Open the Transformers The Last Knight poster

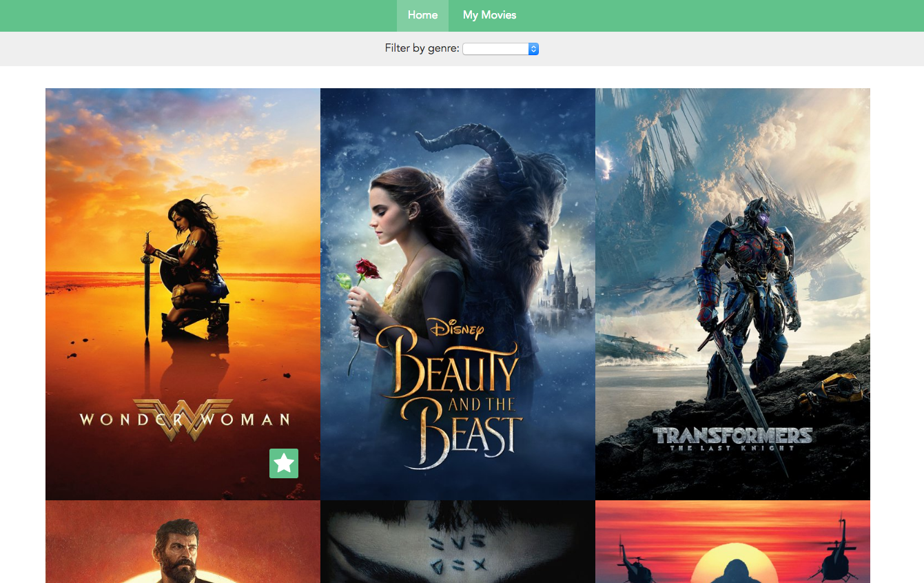tap(732, 294)
